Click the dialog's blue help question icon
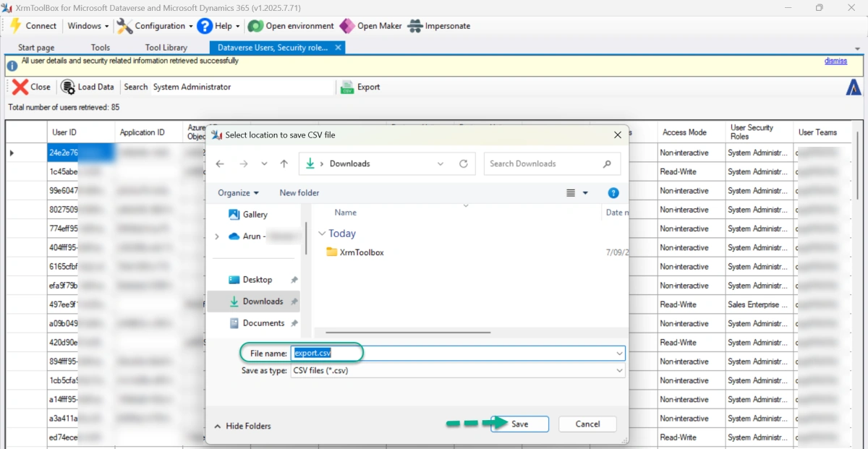Screen dimensions: 868x449 [x=613, y=193]
